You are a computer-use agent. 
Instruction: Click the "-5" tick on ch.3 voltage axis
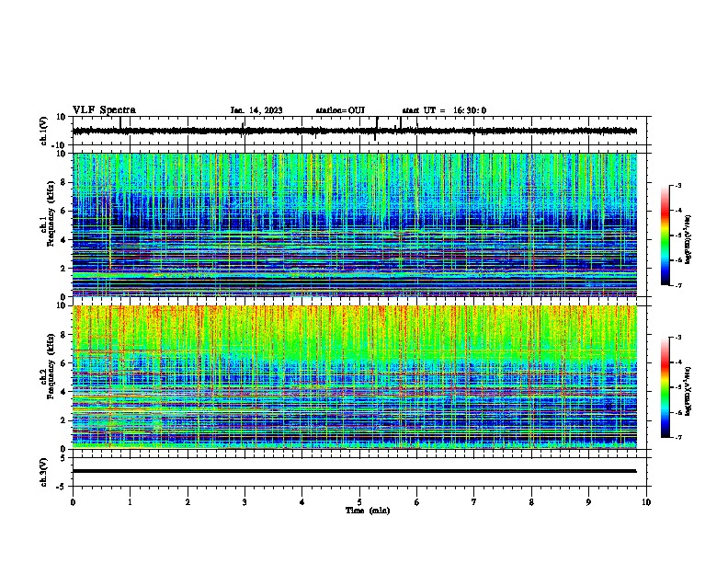[x=62, y=487]
